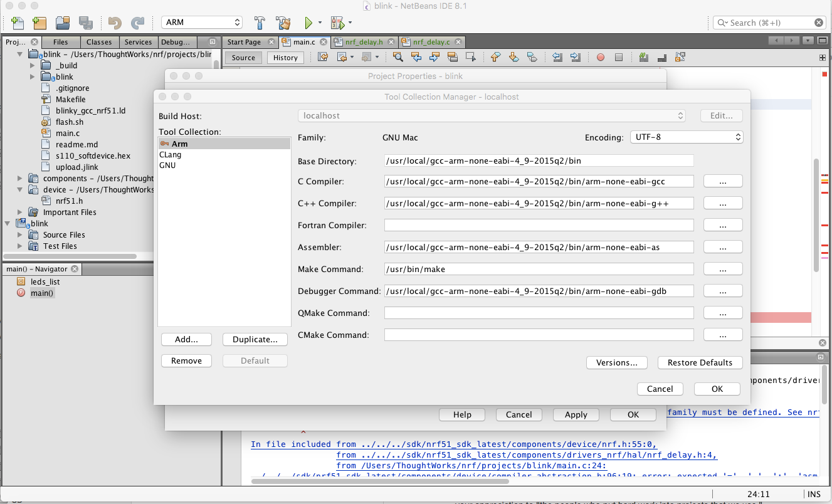Click the Last Edit location icon
The height and width of the screenshot is (504, 832).
tap(323, 57)
